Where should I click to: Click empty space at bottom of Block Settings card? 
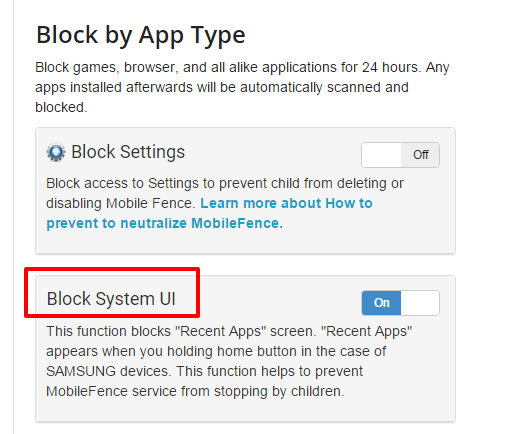pyautogui.click(x=245, y=243)
